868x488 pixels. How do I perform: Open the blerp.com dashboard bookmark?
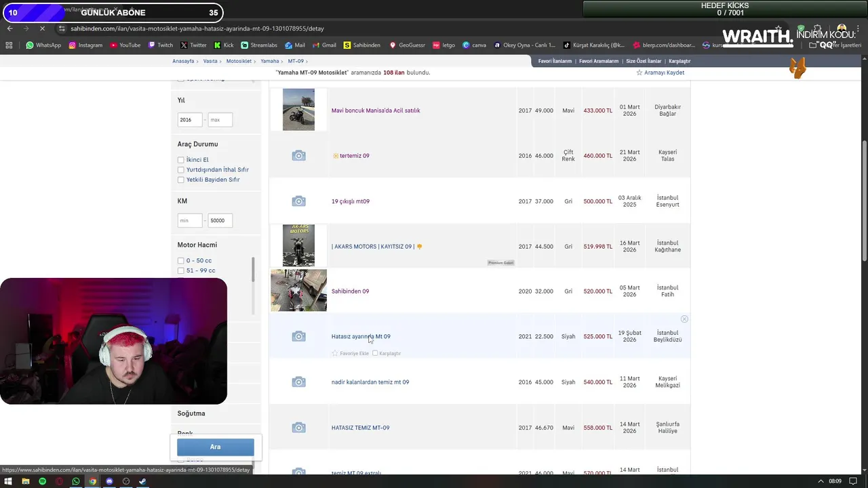pyautogui.click(x=664, y=45)
